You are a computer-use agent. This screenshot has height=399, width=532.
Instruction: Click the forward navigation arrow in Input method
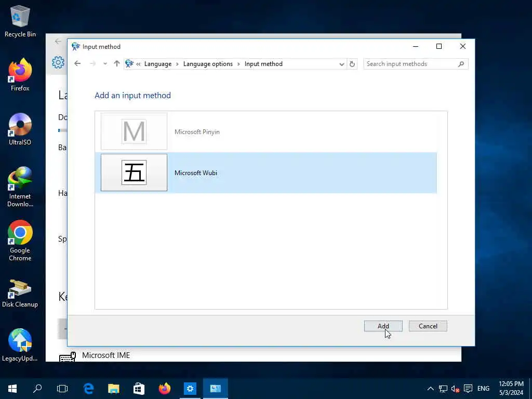coord(92,63)
